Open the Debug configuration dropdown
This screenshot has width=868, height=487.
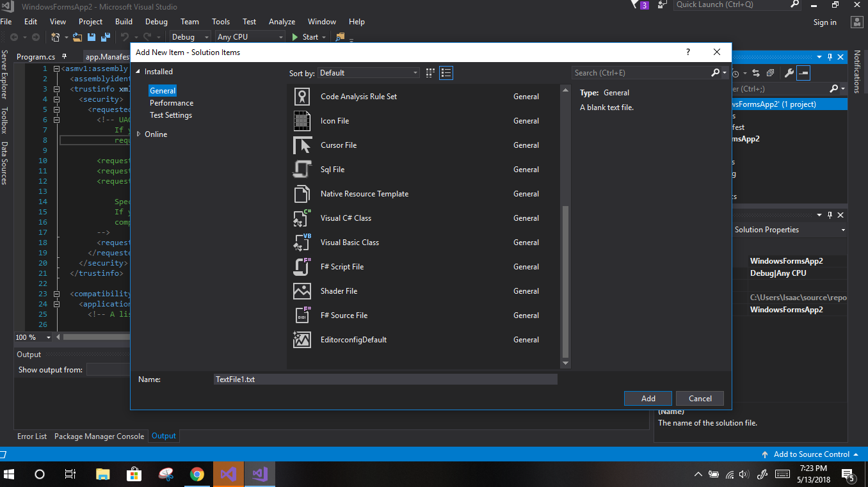tap(190, 37)
